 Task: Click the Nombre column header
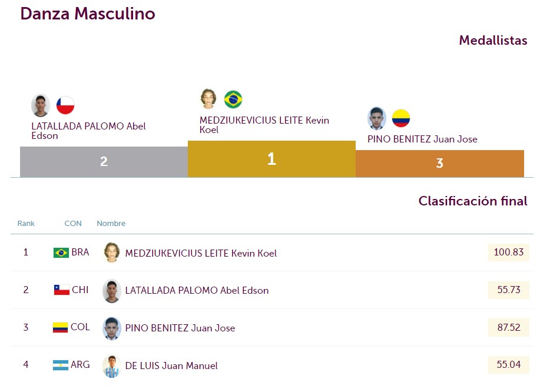(x=111, y=223)
